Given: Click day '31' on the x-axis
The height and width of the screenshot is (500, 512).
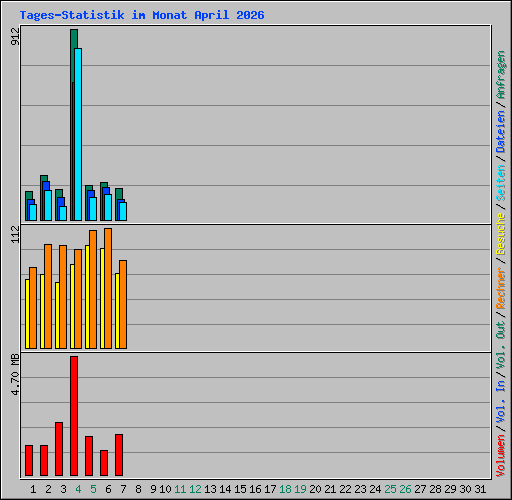Looking at the screenshot, I should coord(480,489).
